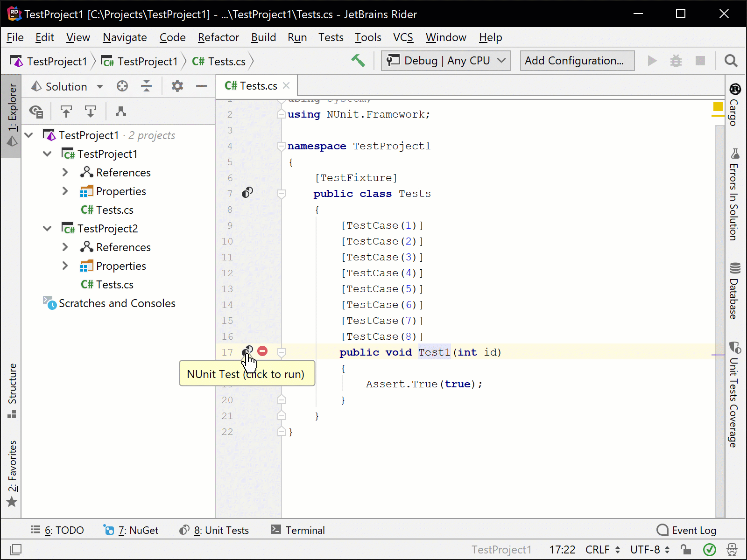Open Solution Explorer settings gear
Viewport: 747px width, 560px height.
pos(177,86)
